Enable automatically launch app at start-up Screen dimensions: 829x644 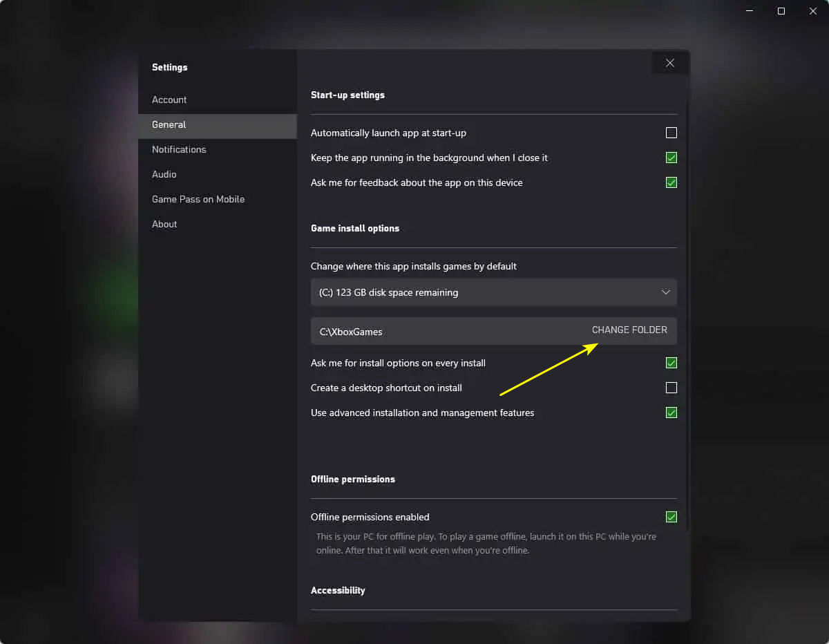[671, 133]
